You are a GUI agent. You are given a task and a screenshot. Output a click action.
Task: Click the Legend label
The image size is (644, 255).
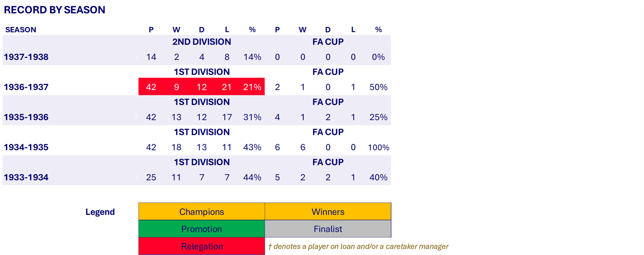[x=100, y=212]
